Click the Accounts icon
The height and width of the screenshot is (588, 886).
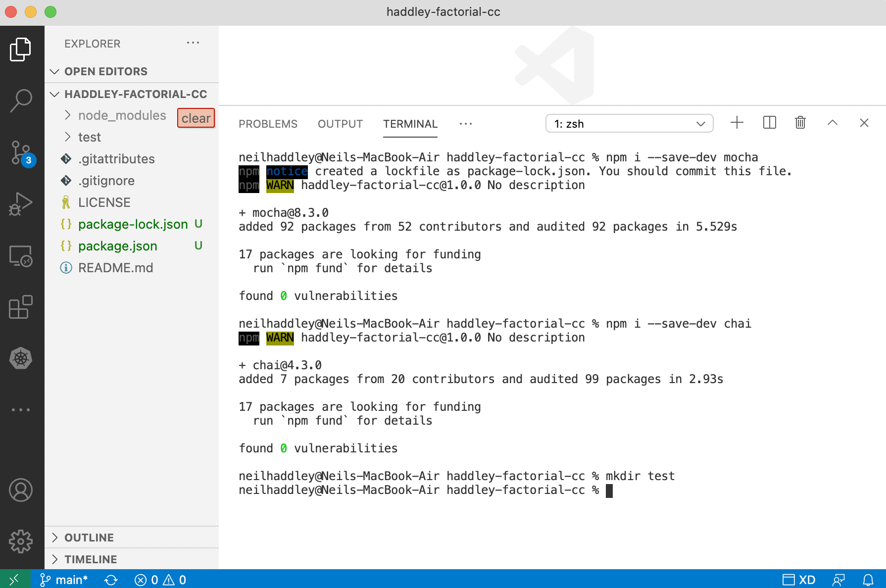(x=21, y=490)
